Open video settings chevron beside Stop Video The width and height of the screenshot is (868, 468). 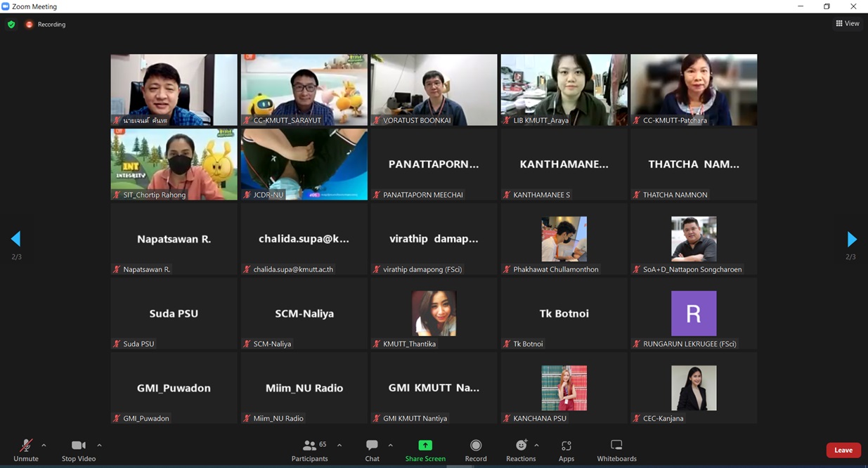[x=99, y=446]
